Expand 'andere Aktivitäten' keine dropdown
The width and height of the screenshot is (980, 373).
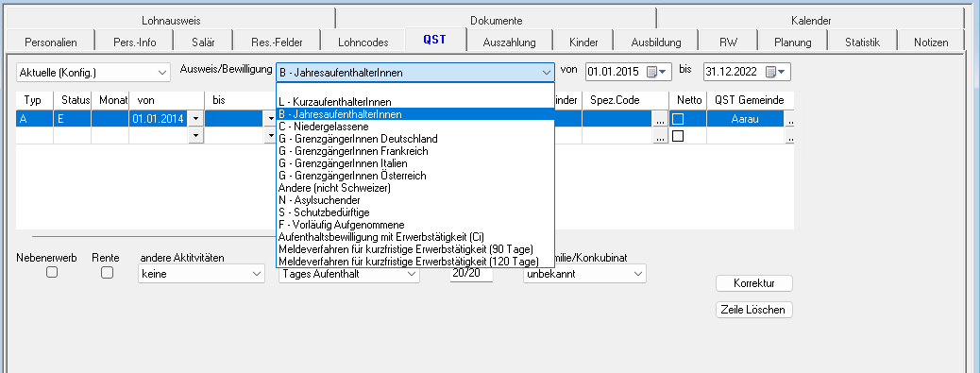[201, 274]
